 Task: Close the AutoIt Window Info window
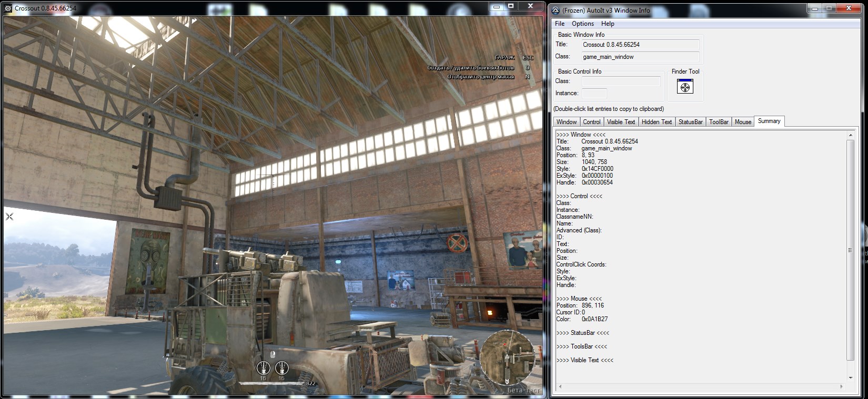[x=848, y=8]
